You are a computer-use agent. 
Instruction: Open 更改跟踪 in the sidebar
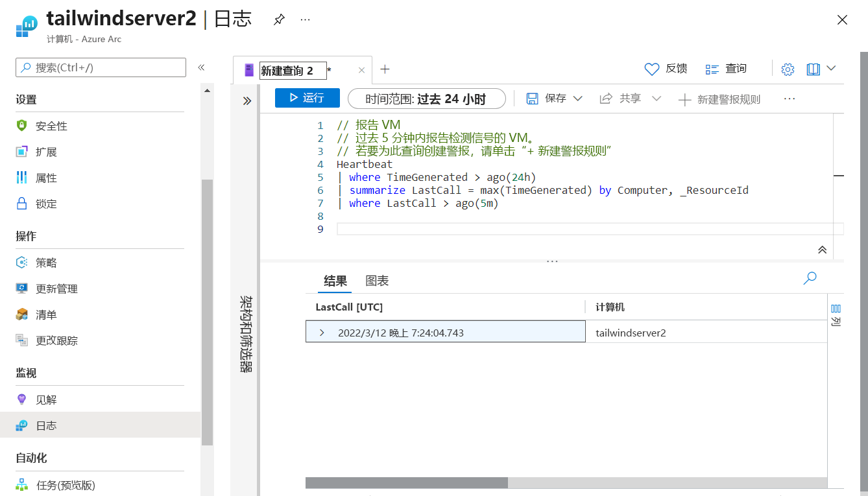pyautogui.click(x=56, y=340)
